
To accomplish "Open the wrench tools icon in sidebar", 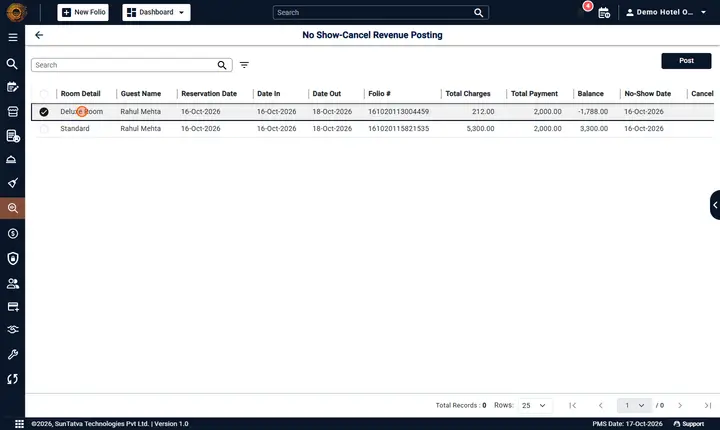I will [x=13, y=354].
